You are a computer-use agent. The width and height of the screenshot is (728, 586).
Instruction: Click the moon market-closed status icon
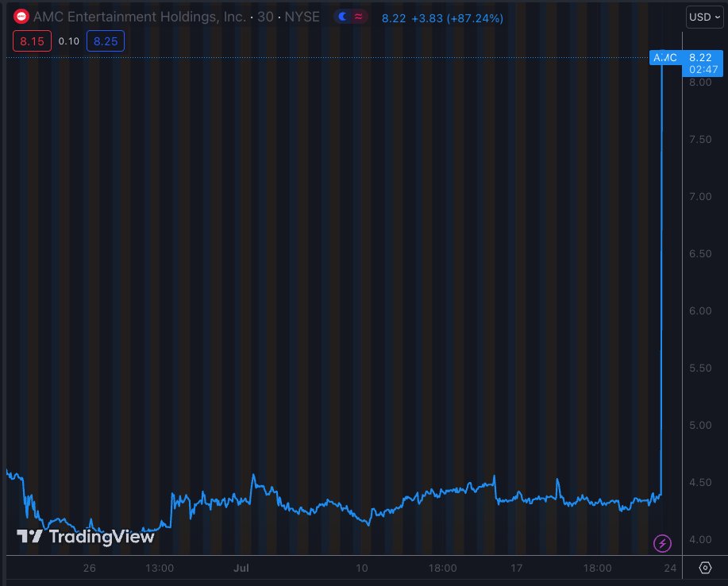pos(343,16)
